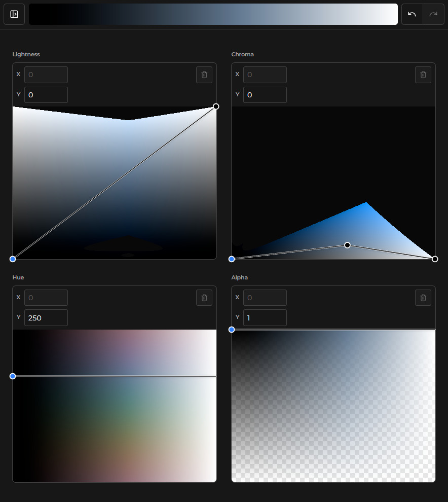Select the middle Chroma curve point

pos(347,245)
